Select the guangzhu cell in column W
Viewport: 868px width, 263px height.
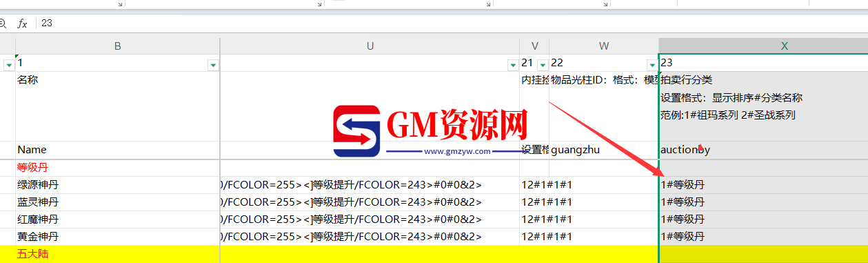click(x=604, y=150)
